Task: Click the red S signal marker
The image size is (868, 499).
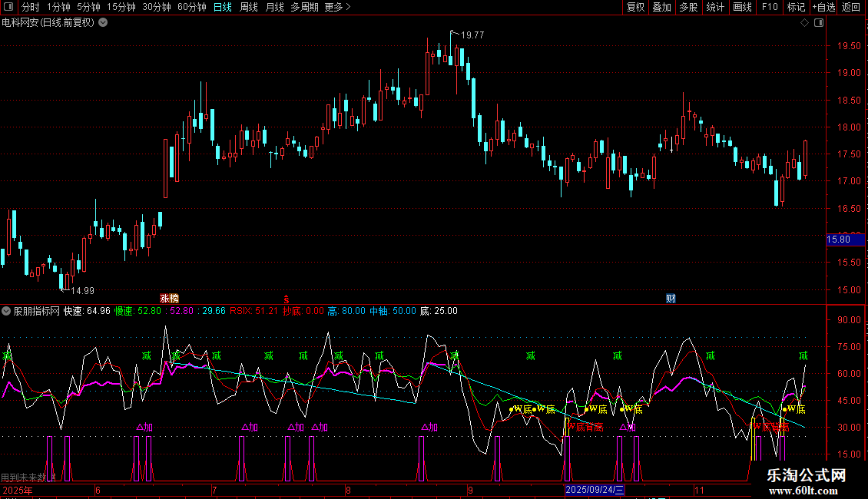Action: [287, 298]
